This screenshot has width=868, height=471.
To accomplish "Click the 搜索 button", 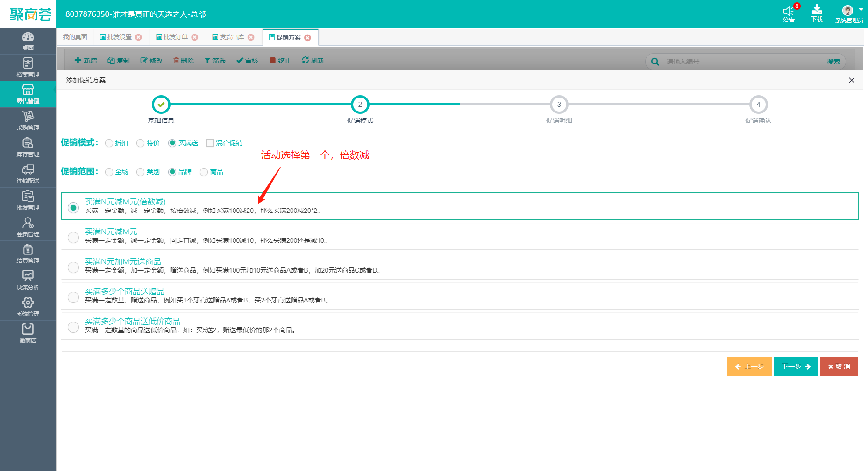I will pos(833,62).
